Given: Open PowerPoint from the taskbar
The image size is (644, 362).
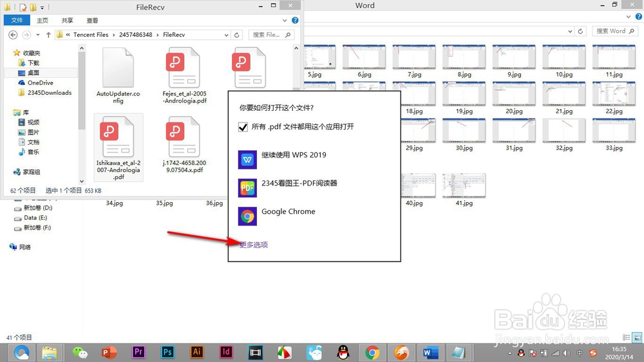Looking at the screenshot, I should tap(109, 352).
